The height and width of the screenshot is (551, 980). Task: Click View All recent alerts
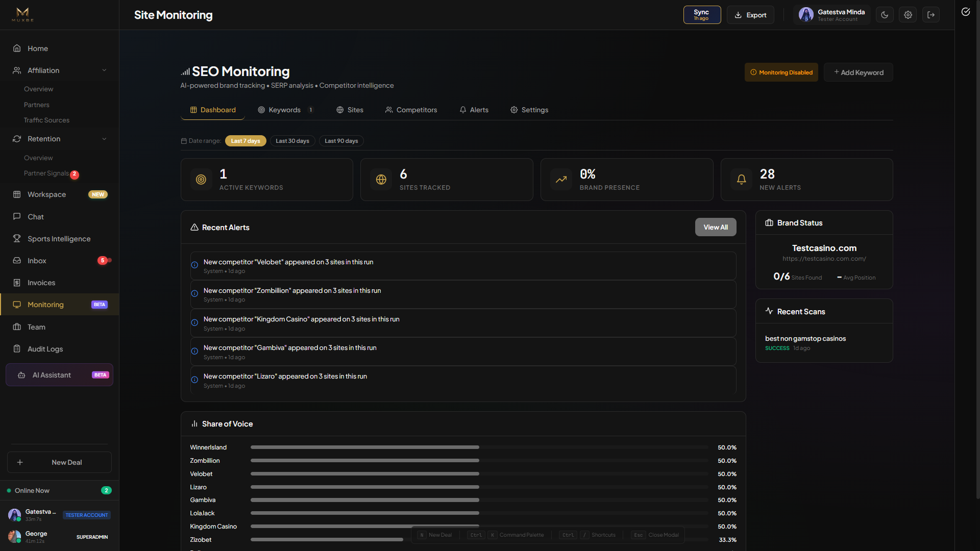pos(716,227)
